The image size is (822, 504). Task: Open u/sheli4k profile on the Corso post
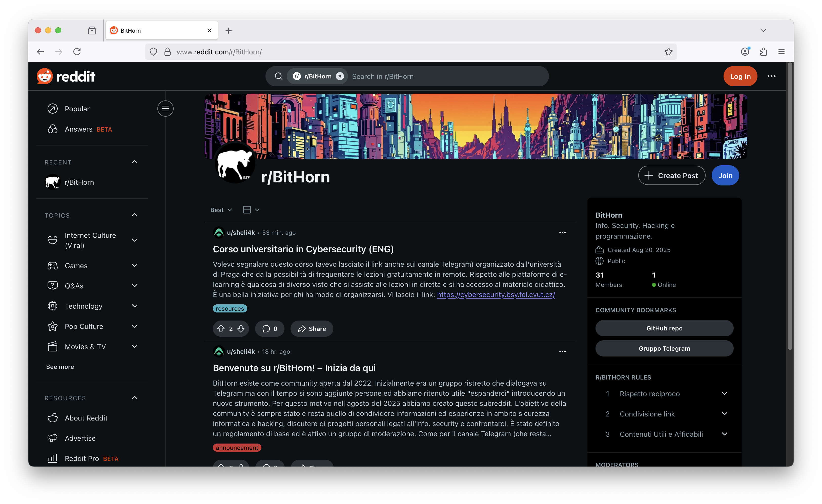[x=240, y=233]
